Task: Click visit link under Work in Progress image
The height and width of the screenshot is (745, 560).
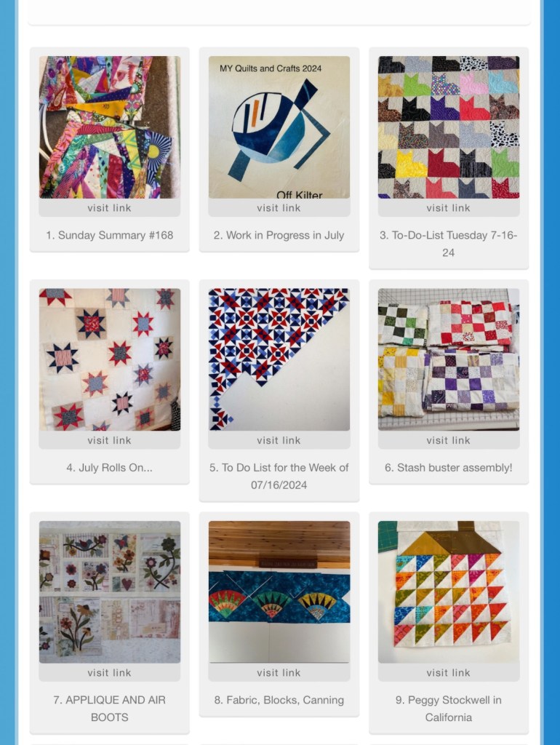Action: pos(279,207)
